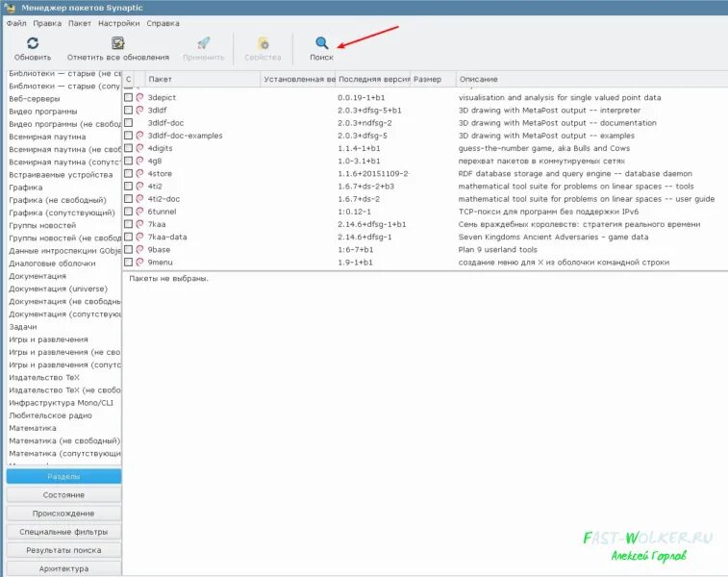728x577 pixels.
Task: Switch to the Архитектура filter
Action: click(64, 568)
